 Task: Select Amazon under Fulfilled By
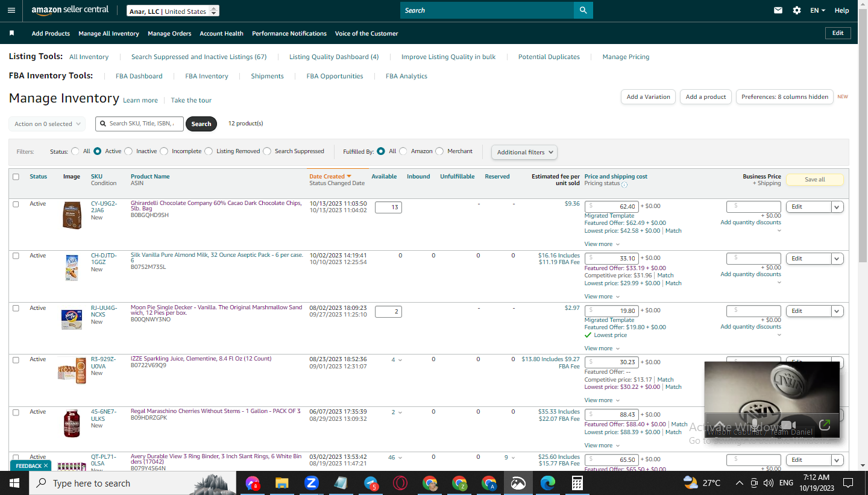click(403, 151)
